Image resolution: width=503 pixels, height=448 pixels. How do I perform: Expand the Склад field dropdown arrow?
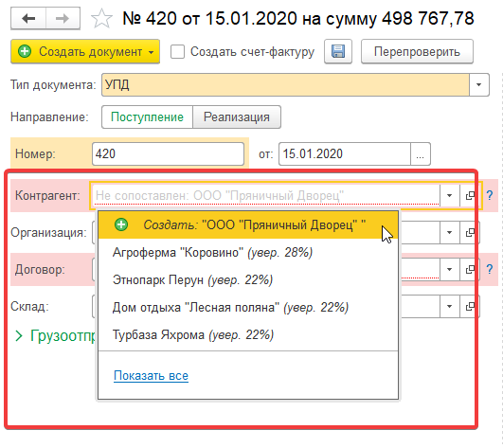point(449,306)
